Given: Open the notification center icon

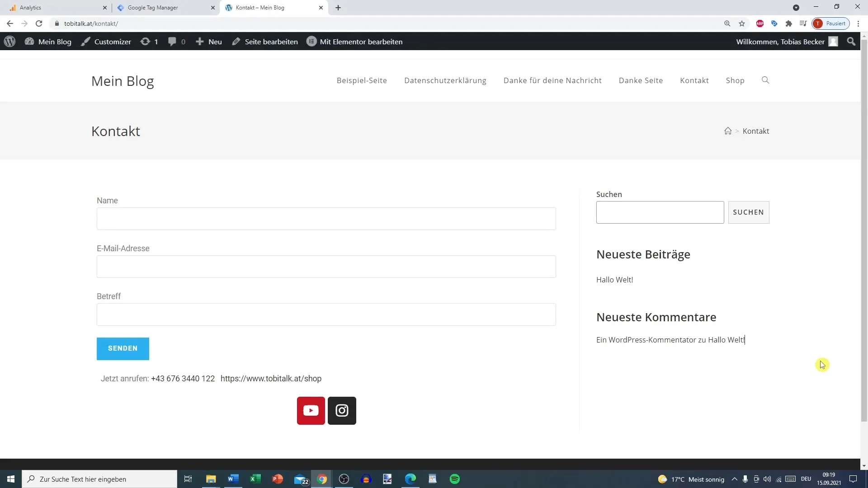Looking at the screenshot, I should click(853, 479).
